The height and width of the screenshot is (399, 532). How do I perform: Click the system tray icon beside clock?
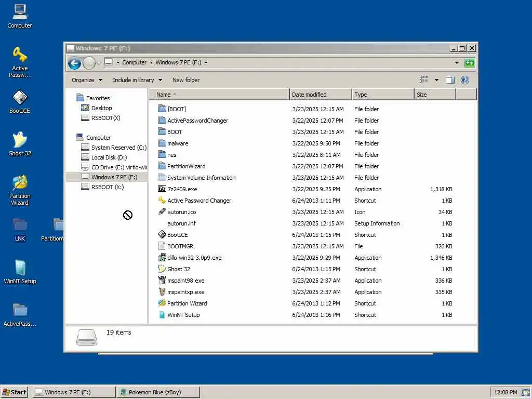click(x=525, y=392)
